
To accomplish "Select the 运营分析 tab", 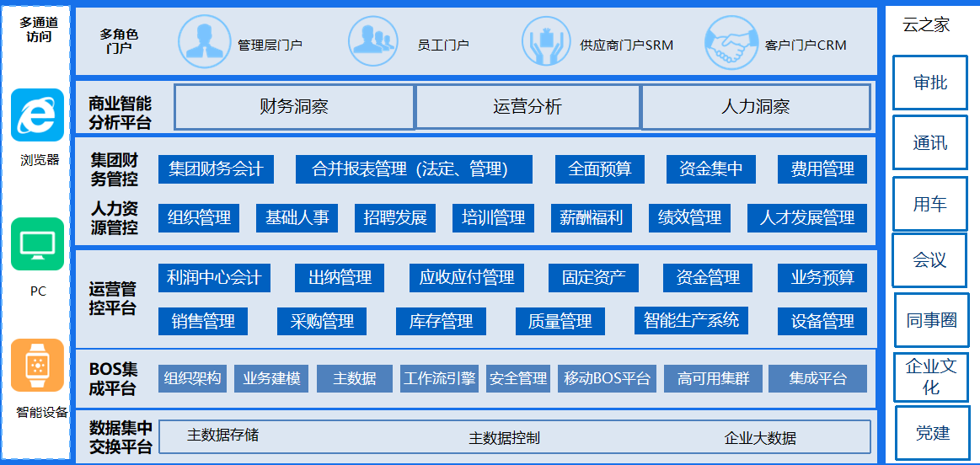I will (527, 107).
